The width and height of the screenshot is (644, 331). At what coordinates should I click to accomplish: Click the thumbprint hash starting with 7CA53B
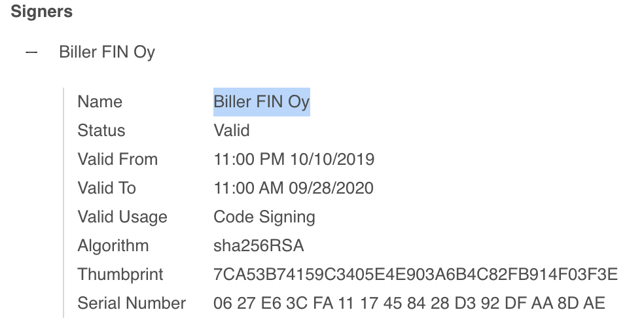(x=416, y=274)
